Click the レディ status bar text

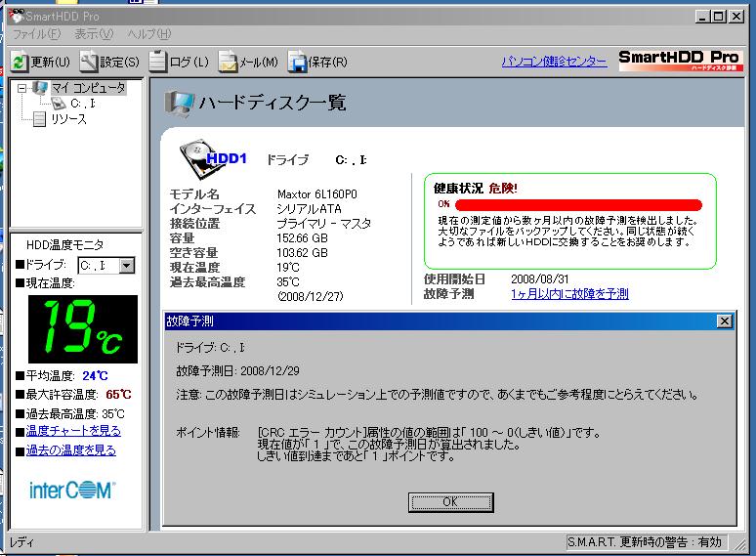click(x=21, y=542)
